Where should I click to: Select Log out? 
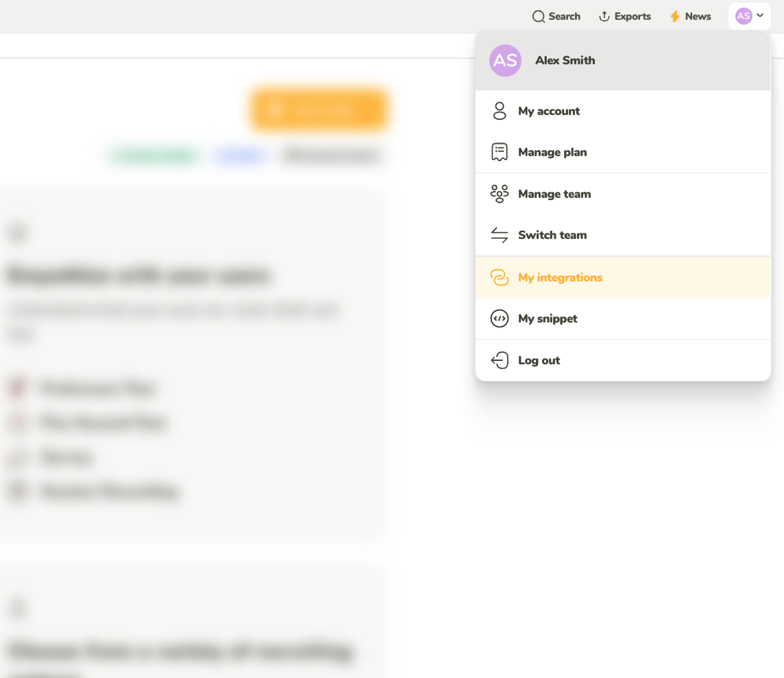[622, 360]
